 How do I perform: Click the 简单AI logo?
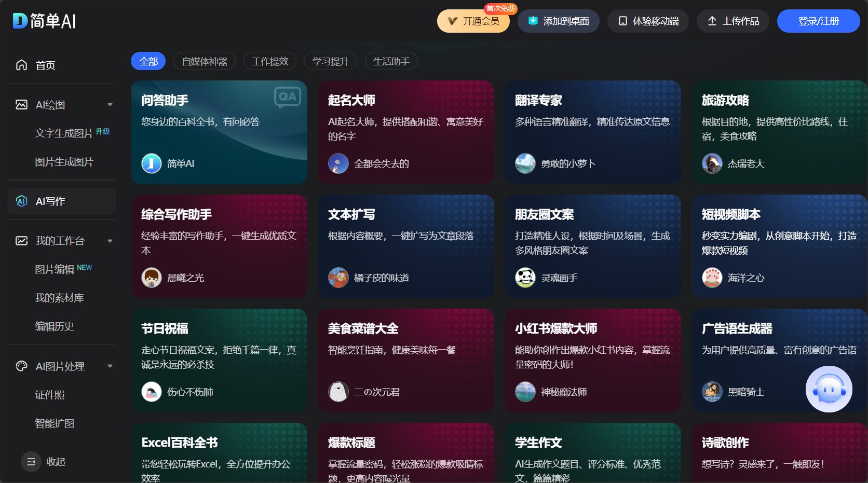pos(44,21)
